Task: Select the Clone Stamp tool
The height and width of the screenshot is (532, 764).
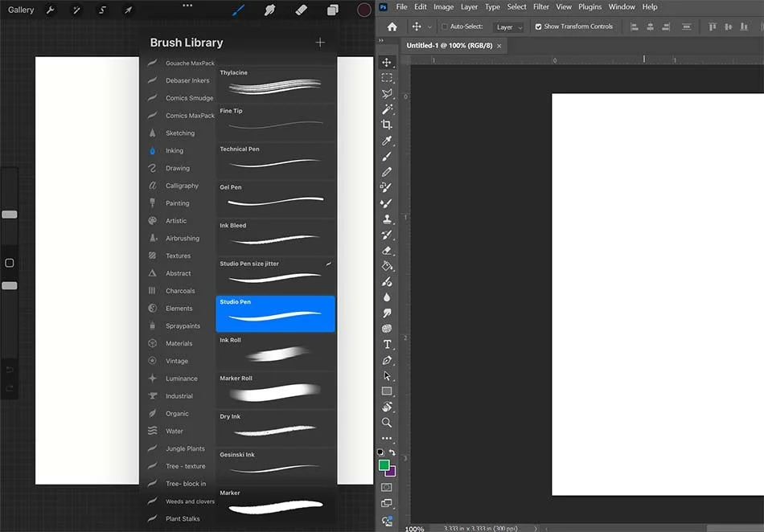Action: [x=387, y=219]
